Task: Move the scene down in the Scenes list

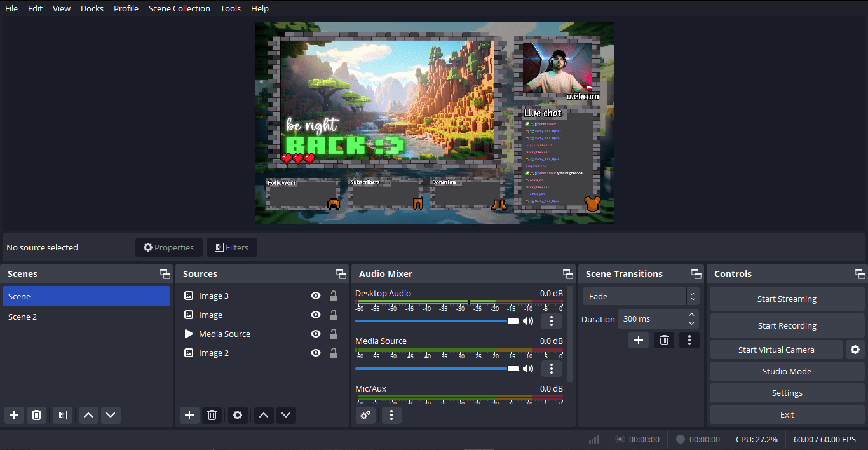Action: pyautogui.click(x=111, y=415)
